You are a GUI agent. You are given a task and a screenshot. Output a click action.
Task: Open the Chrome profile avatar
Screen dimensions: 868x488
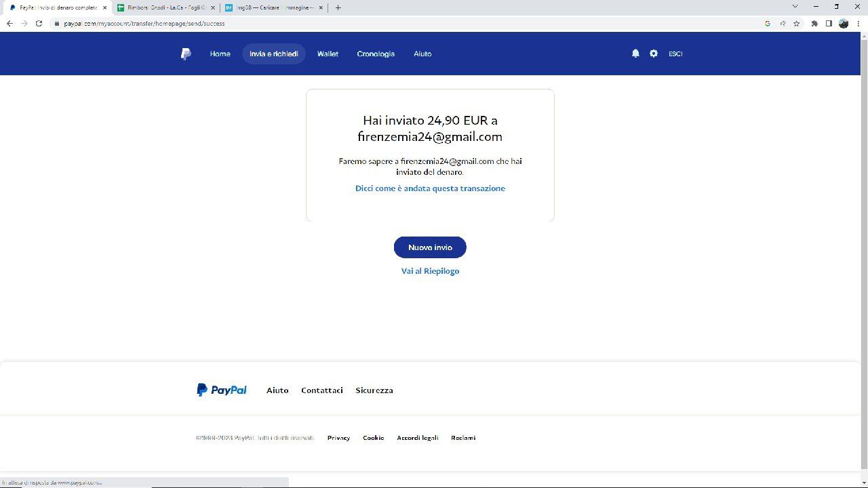pos(844,23)
